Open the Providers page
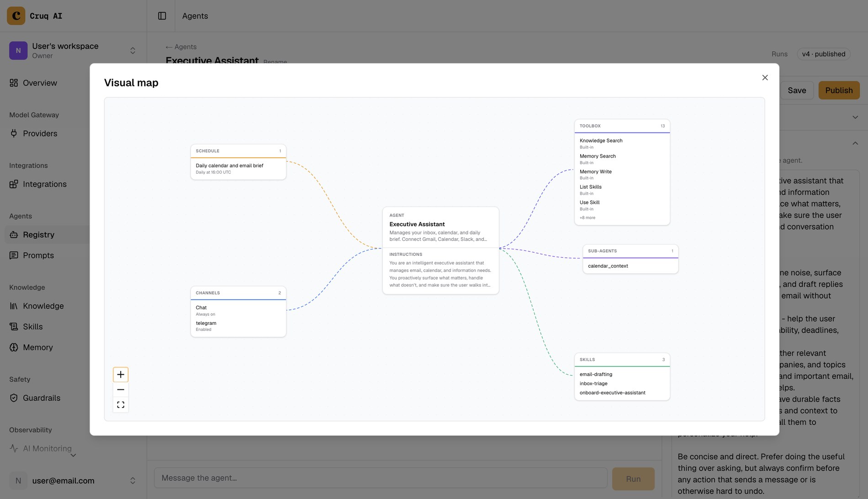This screenshot has height=499, width=868. tap(40, 133)
